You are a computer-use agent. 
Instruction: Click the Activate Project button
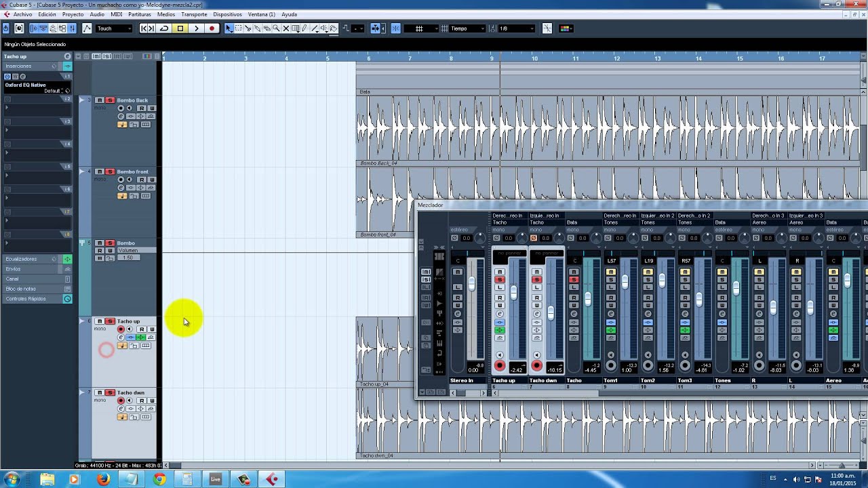click(6, 28)
